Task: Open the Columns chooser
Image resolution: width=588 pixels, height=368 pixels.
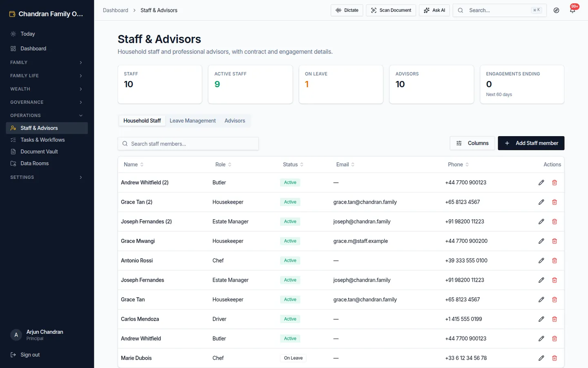Action: (472, 143)
